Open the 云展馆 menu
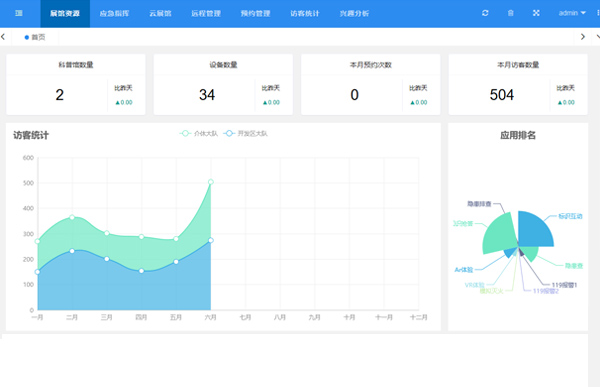 tap(160, 14)
